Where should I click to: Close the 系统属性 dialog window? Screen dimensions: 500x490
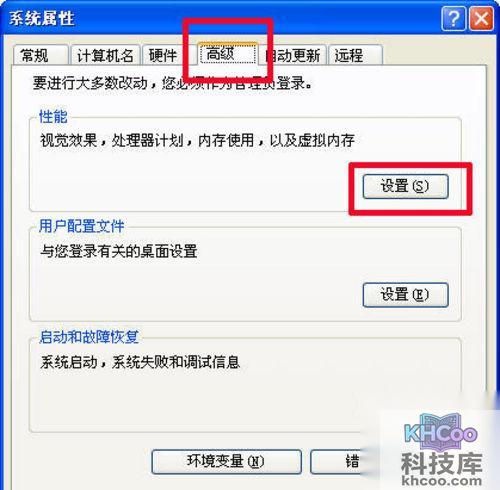pyautogui.click(x=481, y=18)
